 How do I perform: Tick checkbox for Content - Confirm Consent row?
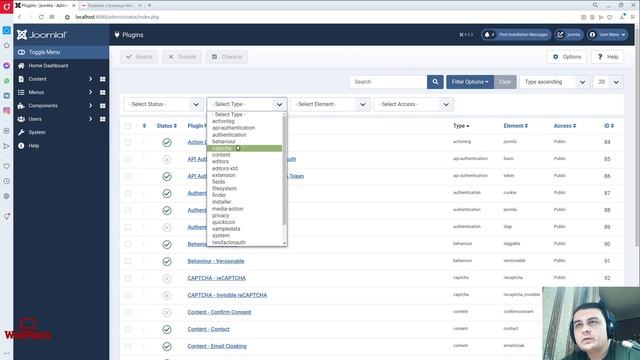pos(128,312)
